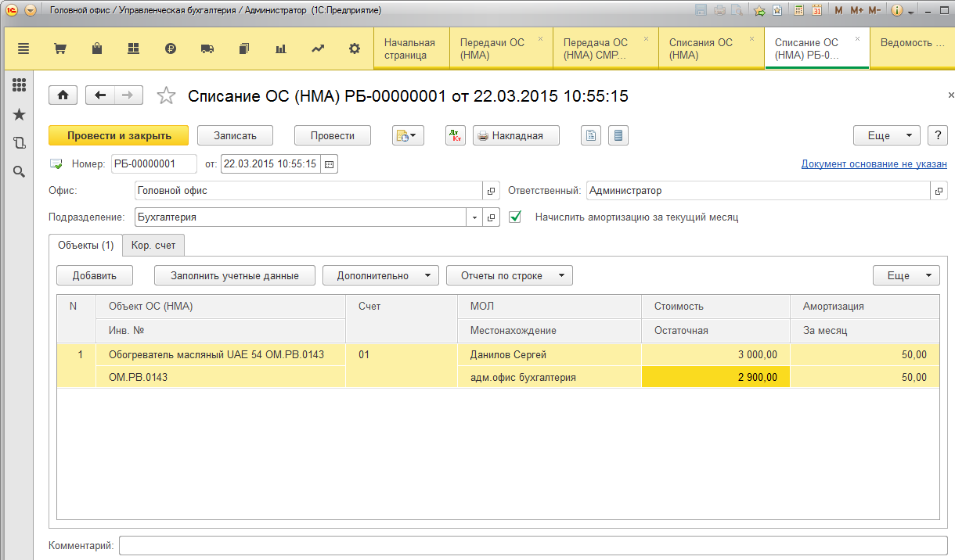Show Дт/Кт postings icon
Viewport: 955px width, 560px height.
click(x=456, y=135)
